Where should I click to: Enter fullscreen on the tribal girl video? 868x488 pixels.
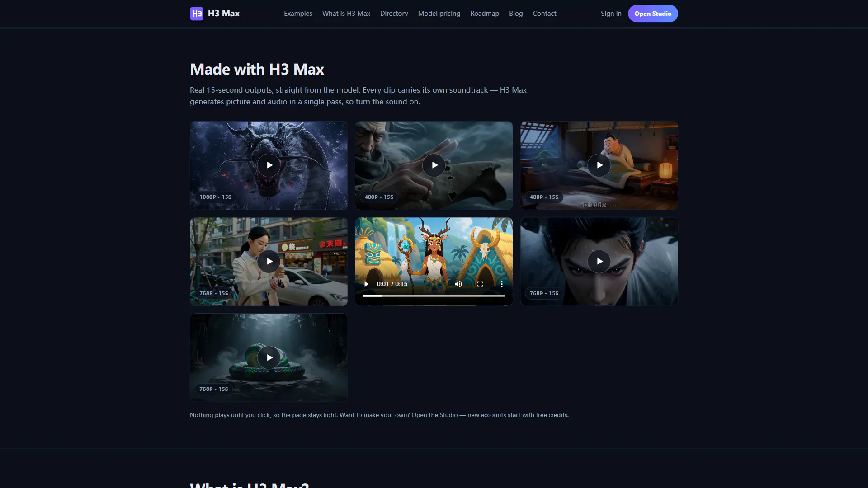(x=480, y=284)
